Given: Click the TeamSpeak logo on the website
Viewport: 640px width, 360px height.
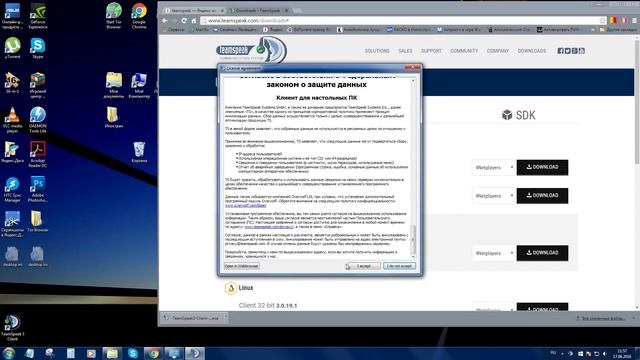Looking at the screenshot, I should pyautogui.click(x=251, y=50).
